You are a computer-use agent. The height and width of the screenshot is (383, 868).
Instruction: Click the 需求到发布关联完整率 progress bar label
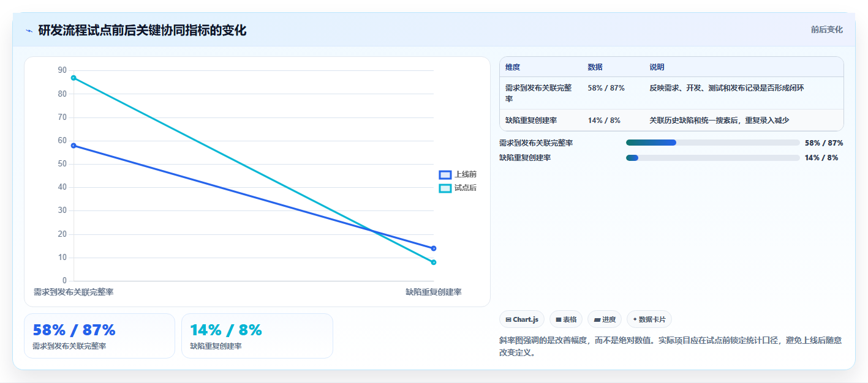(x=536, y=143)
